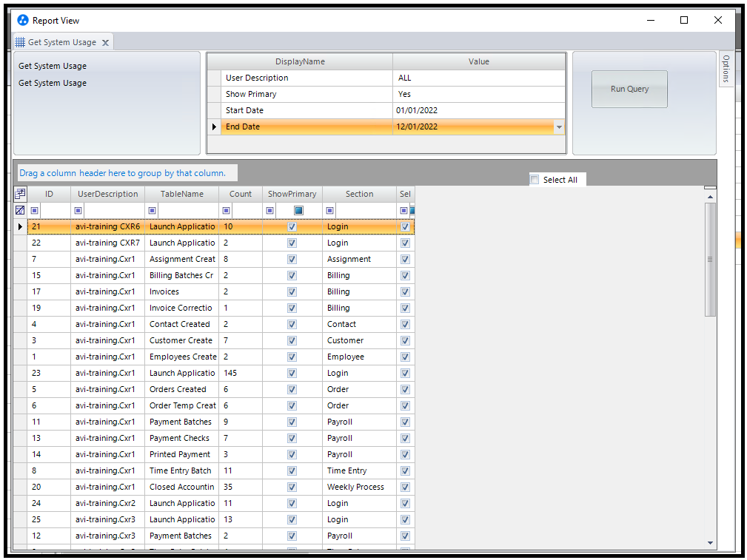
Task: Open the Options side tab
Action: pyautogui.click(x=726, y=69)
